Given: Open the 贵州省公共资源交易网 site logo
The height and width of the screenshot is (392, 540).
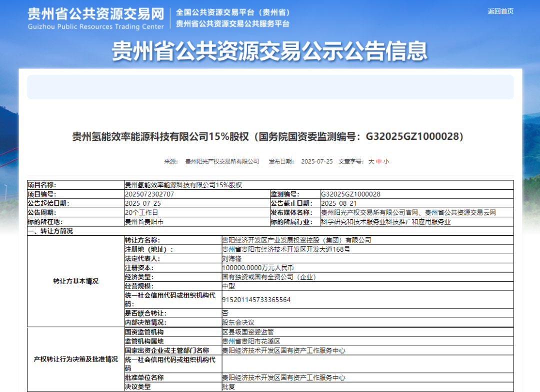Looking at the screenshot, I should click(95, 18).
